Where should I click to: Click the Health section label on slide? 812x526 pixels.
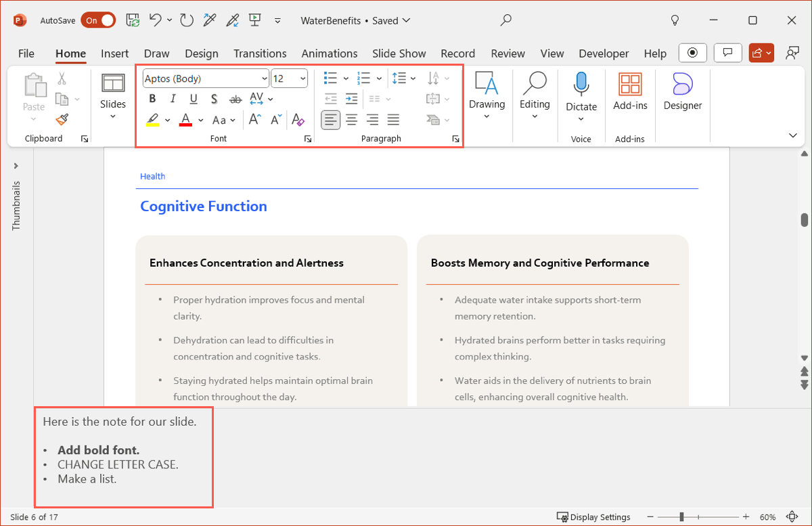tap(153, 176)
